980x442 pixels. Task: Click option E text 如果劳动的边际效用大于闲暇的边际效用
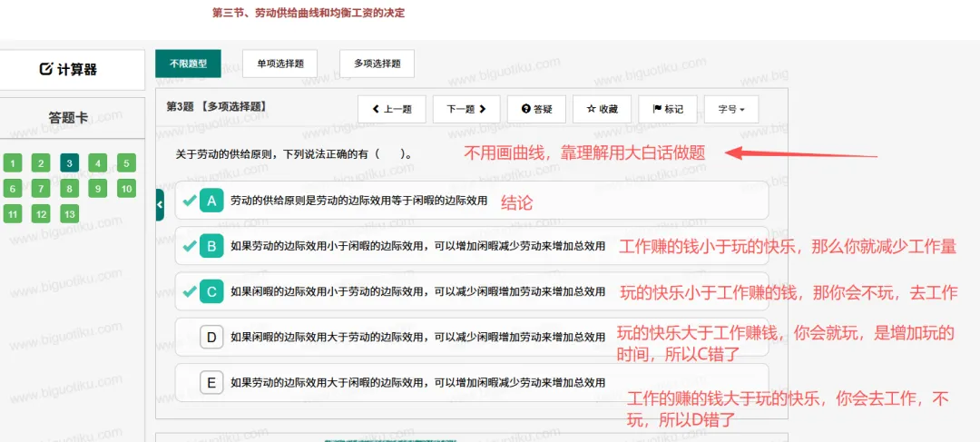click(x=328, y=383)
